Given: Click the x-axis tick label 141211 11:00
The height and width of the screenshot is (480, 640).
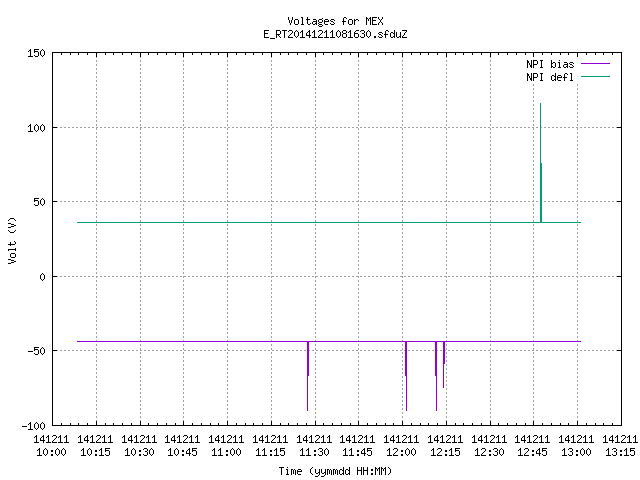Looking at the screenshot, I should pos(226,446).
